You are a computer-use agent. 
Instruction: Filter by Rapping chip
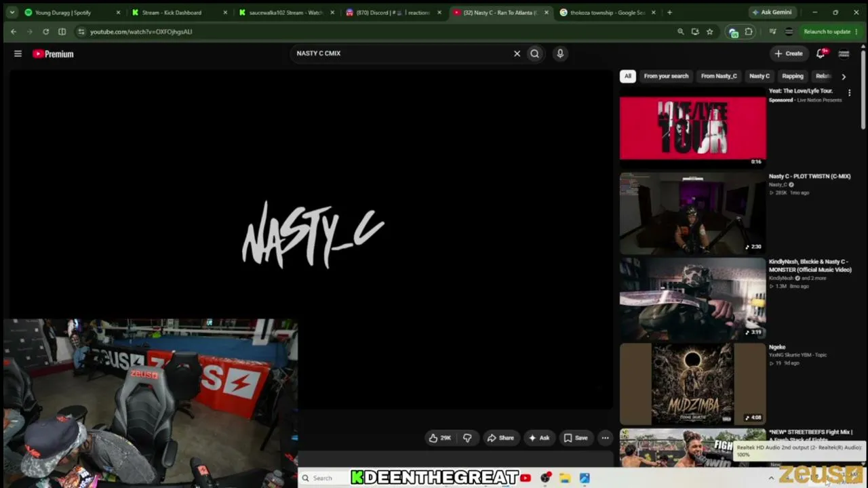pos(793,76)
